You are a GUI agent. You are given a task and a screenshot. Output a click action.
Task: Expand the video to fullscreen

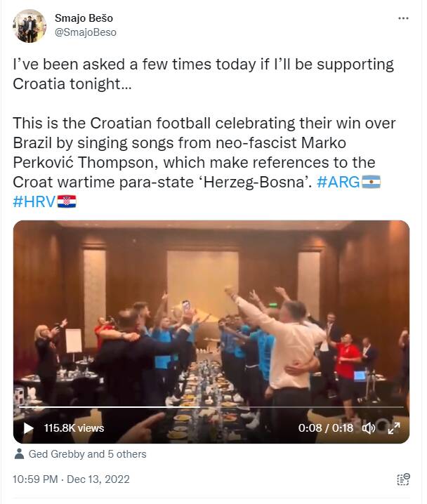(394, 427)
